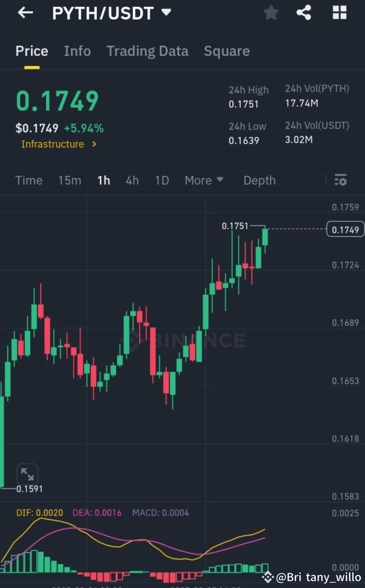Expand the chart to fullscreen view
365x588 pixels.
point(28,474)
